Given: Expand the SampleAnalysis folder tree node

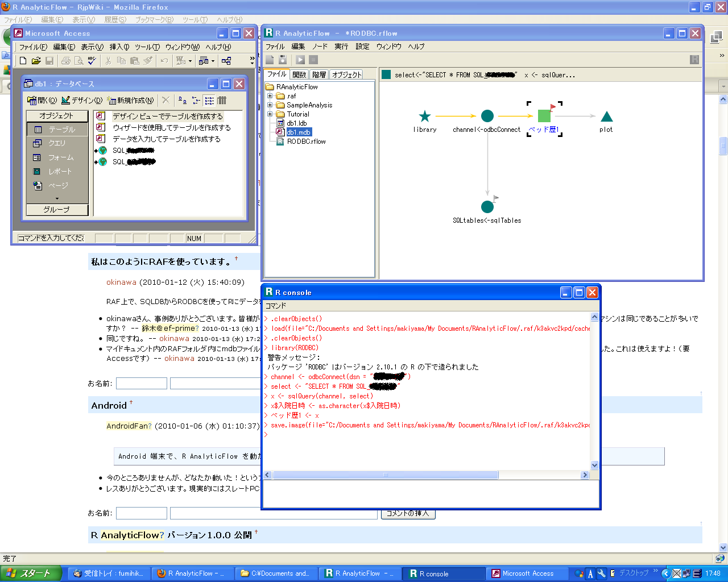Looking at the screenshot, I should coord(270,105).
